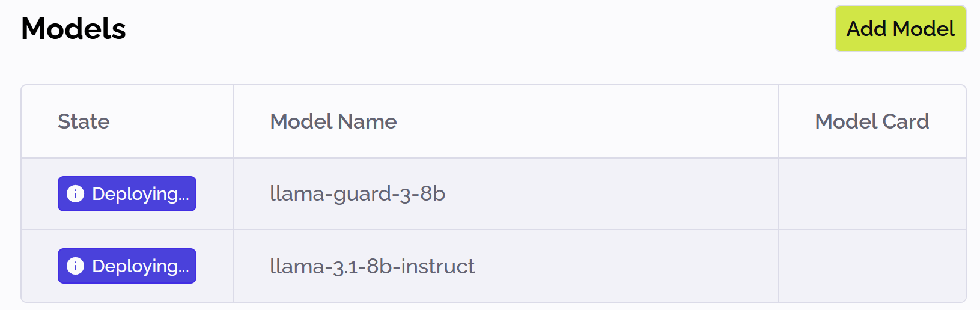Click info icon in llama-3.1-8b-instruct Deploying badge
Viewport: 980px width, 310px height.
75,266
